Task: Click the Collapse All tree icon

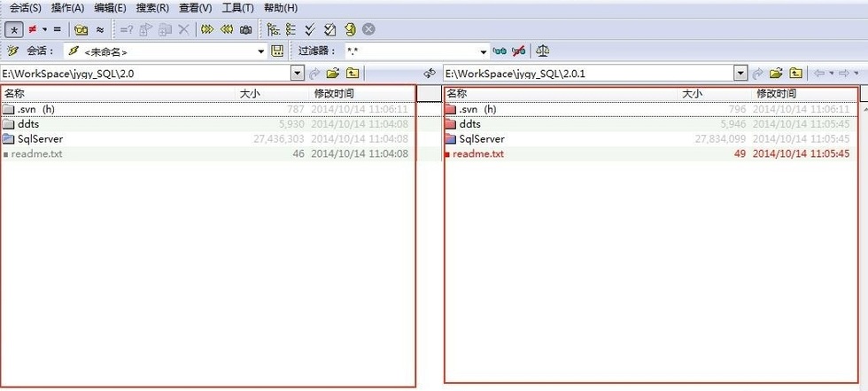Action: (291, 29)
